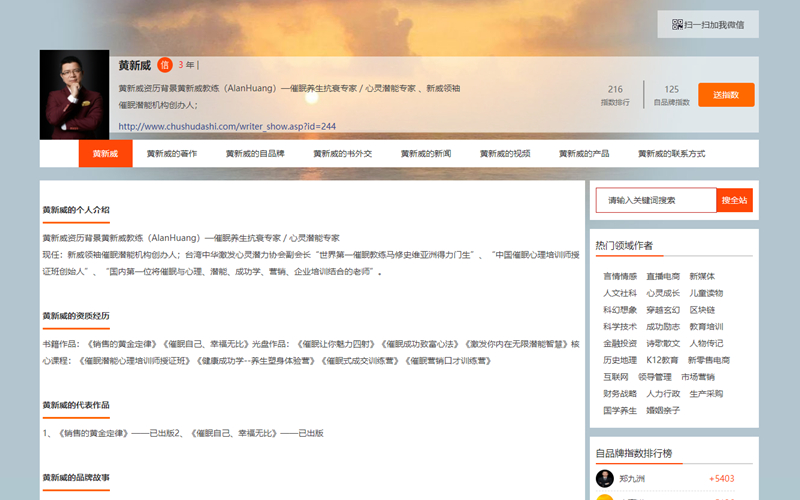Click the orange 信 badge next to 黄新威

[164, 65]
